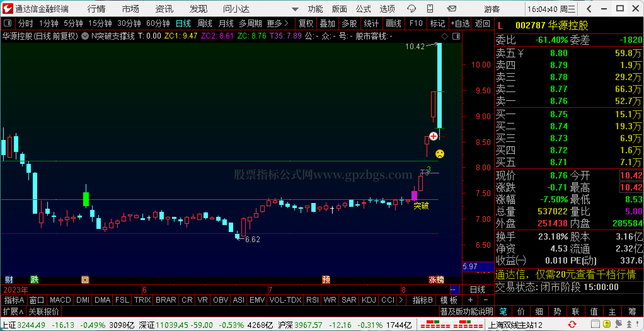Open the 市场 menu
Image resolution: width=644 pixels, height=331 pixels.
[x=130, y=9]
